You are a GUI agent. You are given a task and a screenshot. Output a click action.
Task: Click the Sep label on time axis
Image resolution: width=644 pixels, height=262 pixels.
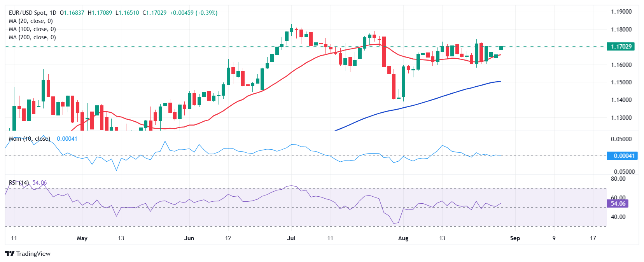pos(515,238)
